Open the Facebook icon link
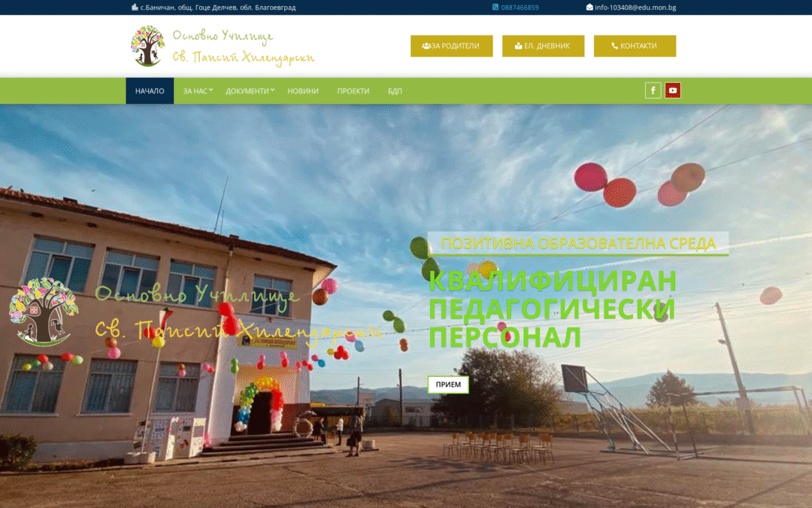 pos(653,91)
